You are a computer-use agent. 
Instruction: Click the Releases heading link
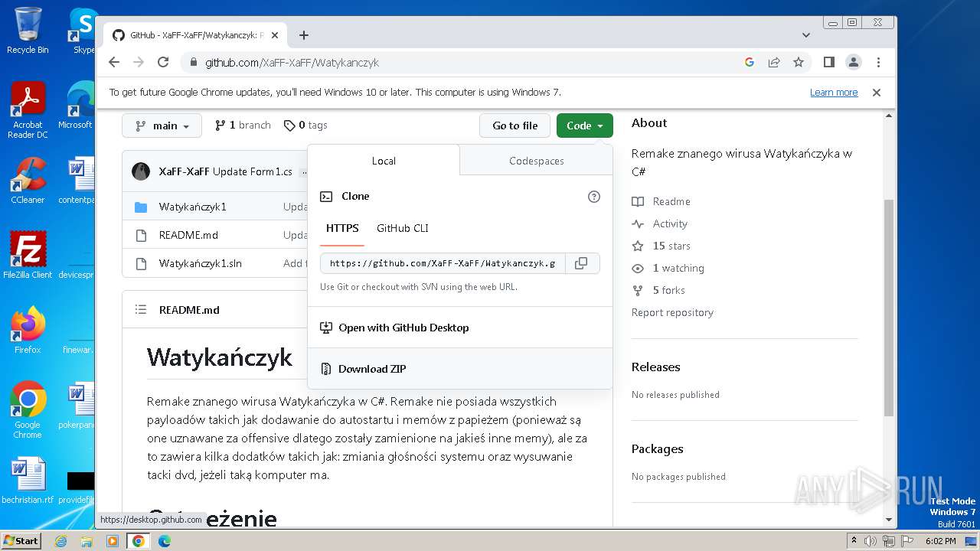(656, 367)
